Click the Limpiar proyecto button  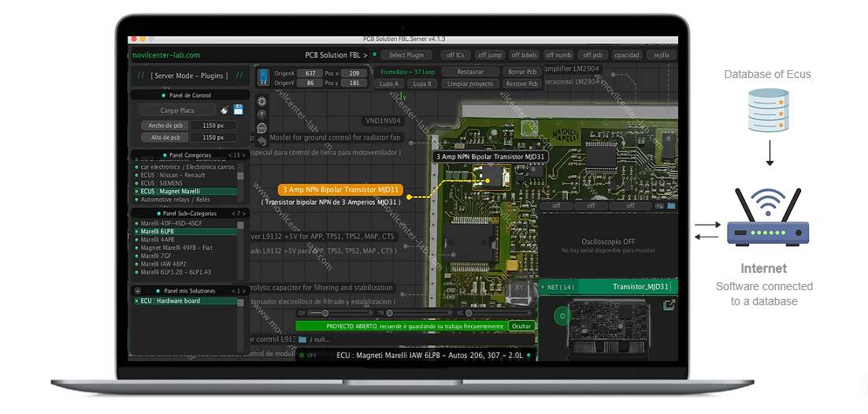point(470,84)
